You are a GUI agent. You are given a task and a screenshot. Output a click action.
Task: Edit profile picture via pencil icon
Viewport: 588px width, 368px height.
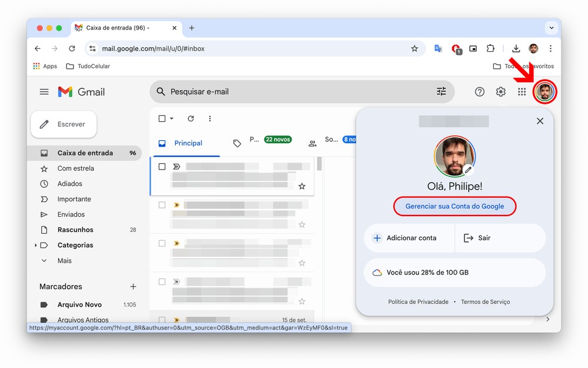(468, 170)
